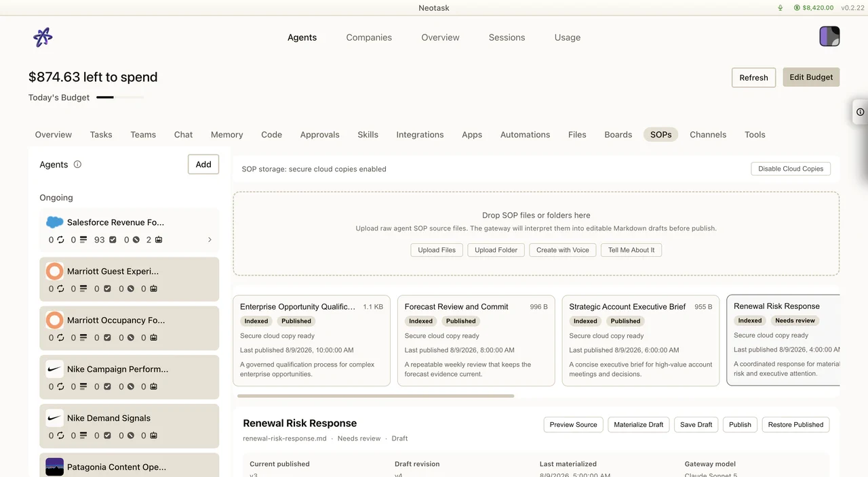Click the Edit Budget button

[811, 77]
